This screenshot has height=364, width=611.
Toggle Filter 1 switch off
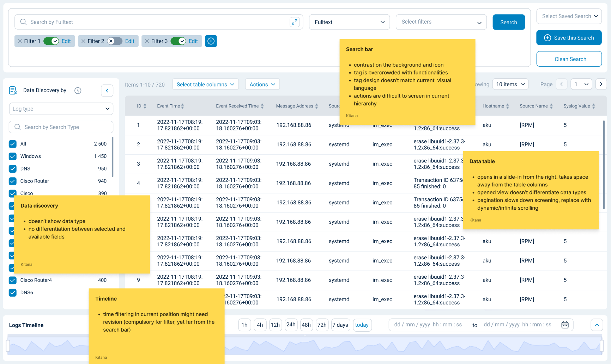click(51, 41)
